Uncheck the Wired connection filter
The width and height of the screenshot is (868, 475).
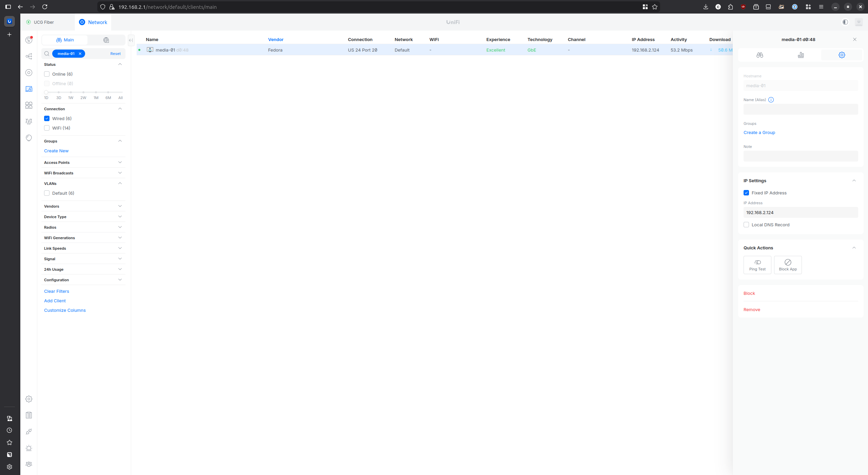click(47, 118)
